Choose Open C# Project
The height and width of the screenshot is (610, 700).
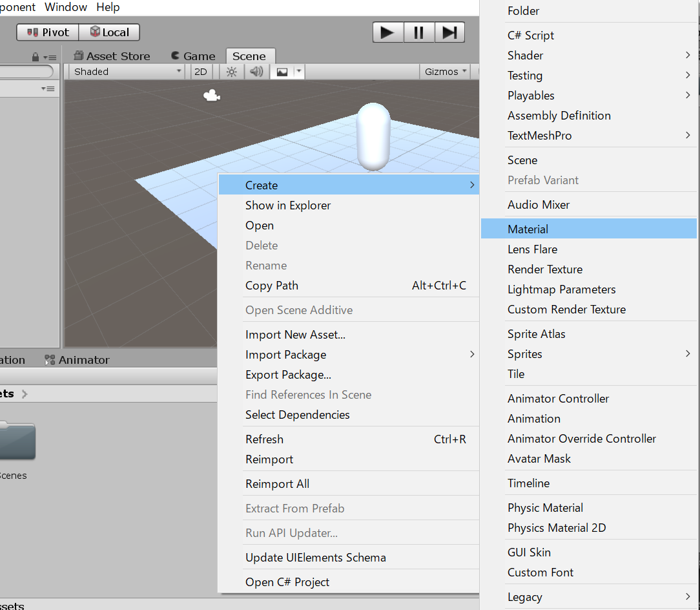(x=349, y=582)
